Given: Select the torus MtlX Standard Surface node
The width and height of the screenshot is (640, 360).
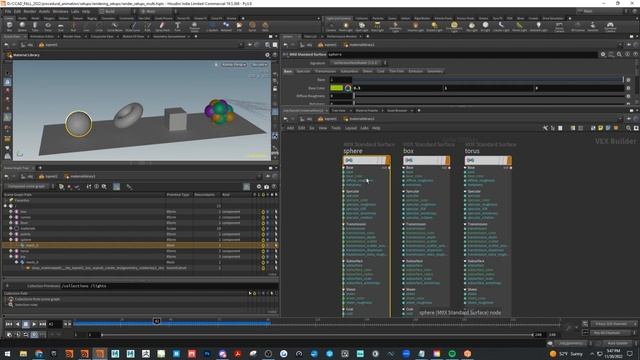Looking at the screenshot, I should click(488, 160).
